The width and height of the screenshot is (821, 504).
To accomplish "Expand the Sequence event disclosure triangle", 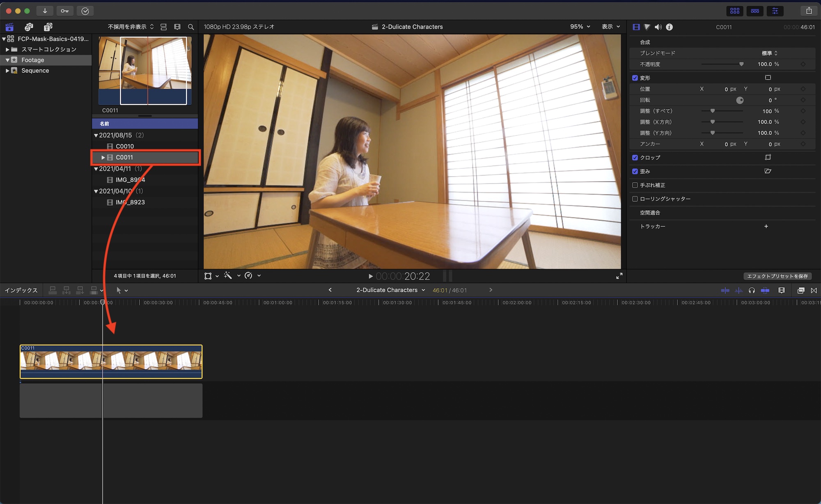I will tap(7, 71).
